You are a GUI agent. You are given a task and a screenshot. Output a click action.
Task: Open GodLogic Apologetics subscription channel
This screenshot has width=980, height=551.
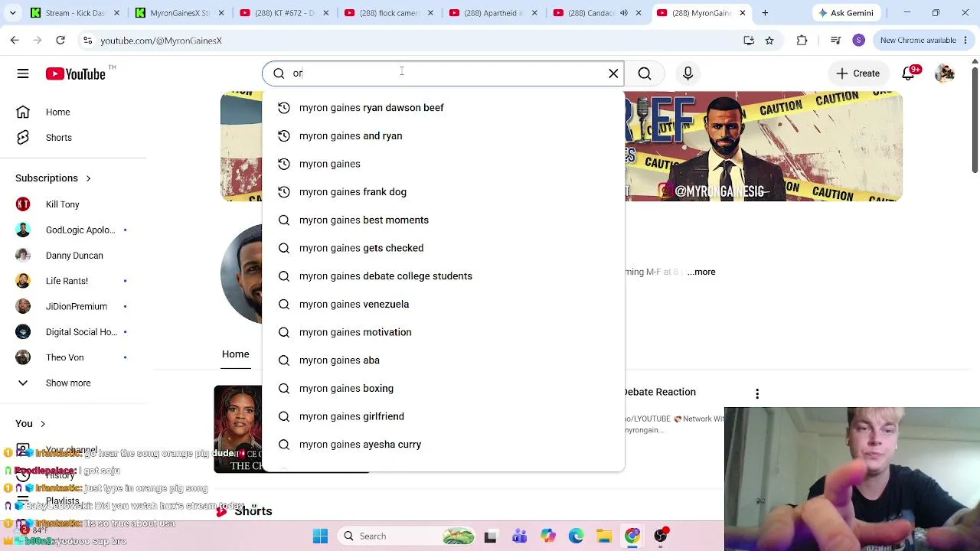[73, 230]
